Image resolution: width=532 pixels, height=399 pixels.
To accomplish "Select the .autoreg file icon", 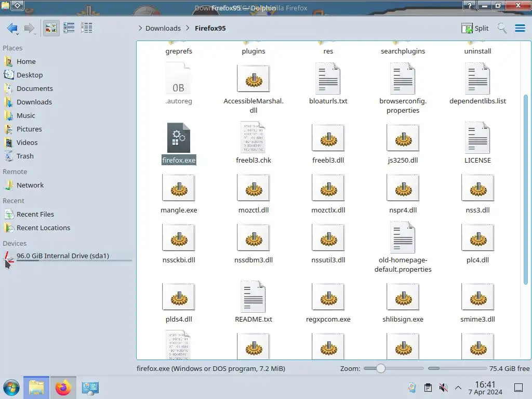I will point(179,79).
